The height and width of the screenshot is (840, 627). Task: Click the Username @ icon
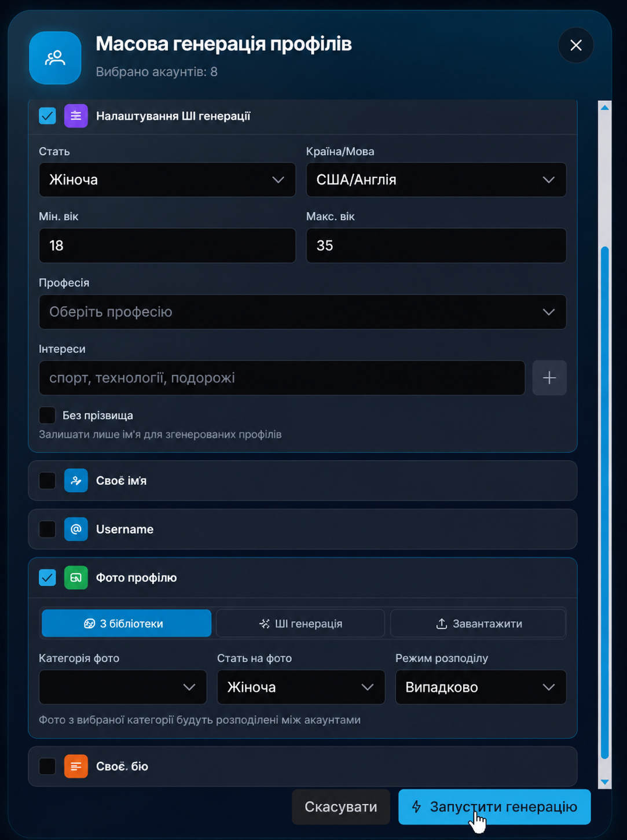tap(76, 529)
